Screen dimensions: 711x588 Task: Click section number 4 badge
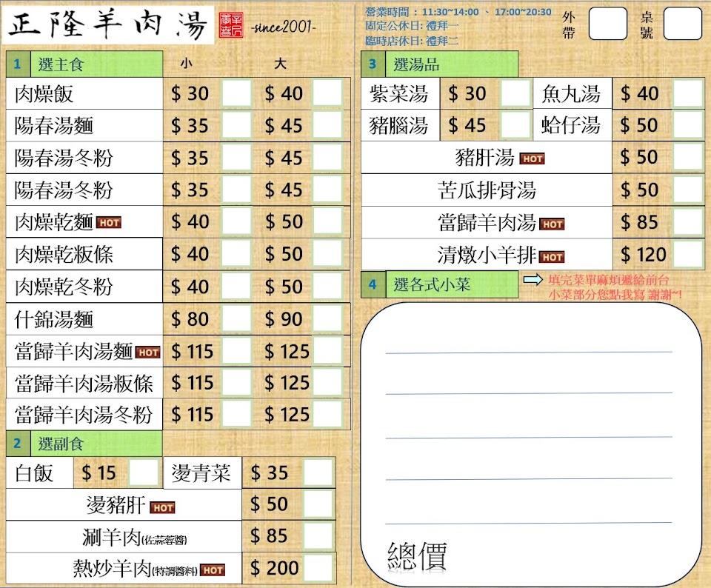coord(373,284)
